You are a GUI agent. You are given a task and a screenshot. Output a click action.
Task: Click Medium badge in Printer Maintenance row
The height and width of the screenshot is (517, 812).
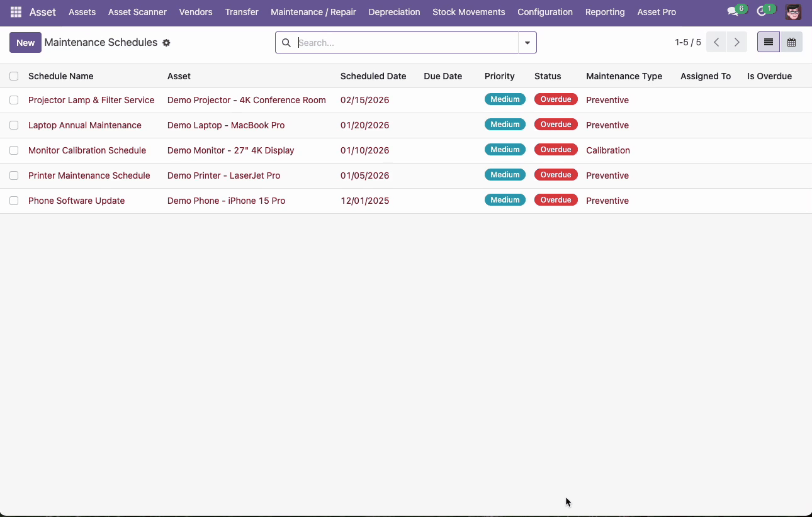point(505,175)
